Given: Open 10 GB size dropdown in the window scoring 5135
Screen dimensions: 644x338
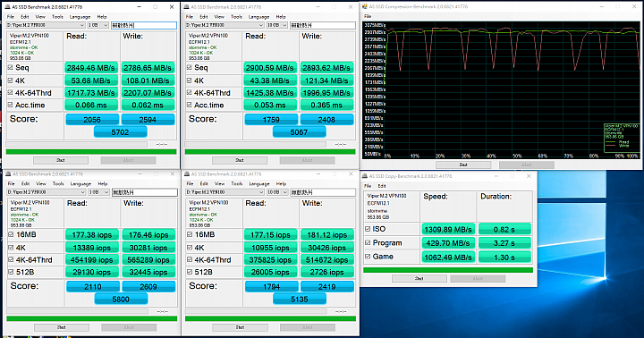Looking at the screenshot, I should pyautogui.click(x=277, y=192).
